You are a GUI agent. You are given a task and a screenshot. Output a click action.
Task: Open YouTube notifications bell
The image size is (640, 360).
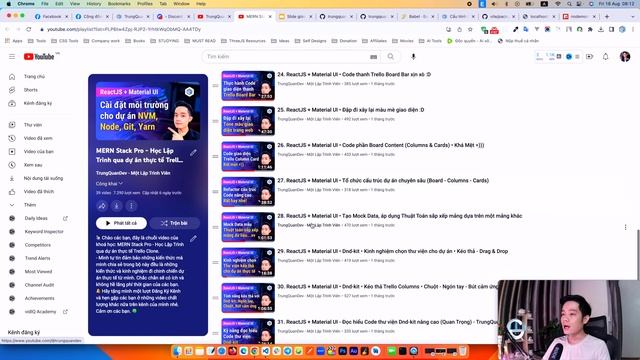606,57
